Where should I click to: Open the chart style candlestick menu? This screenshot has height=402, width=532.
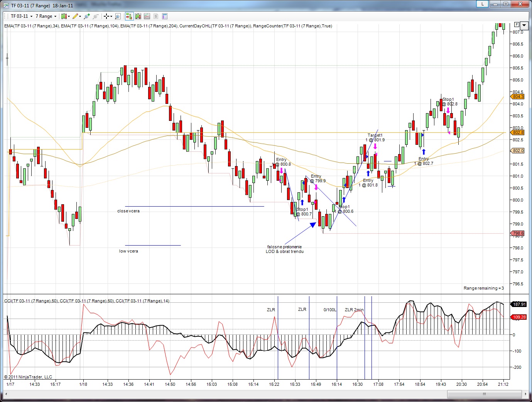[65, 16]
